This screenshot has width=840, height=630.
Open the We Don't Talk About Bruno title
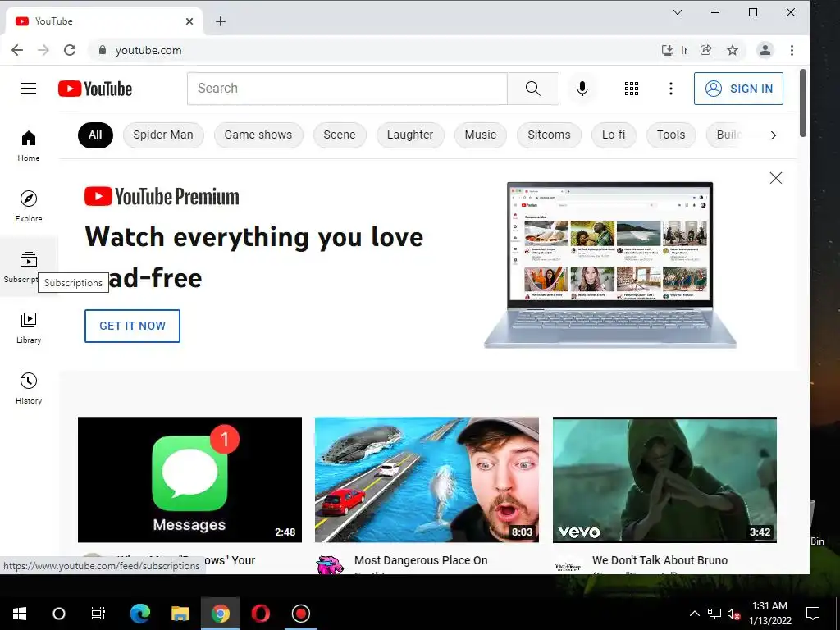(660, 560)
